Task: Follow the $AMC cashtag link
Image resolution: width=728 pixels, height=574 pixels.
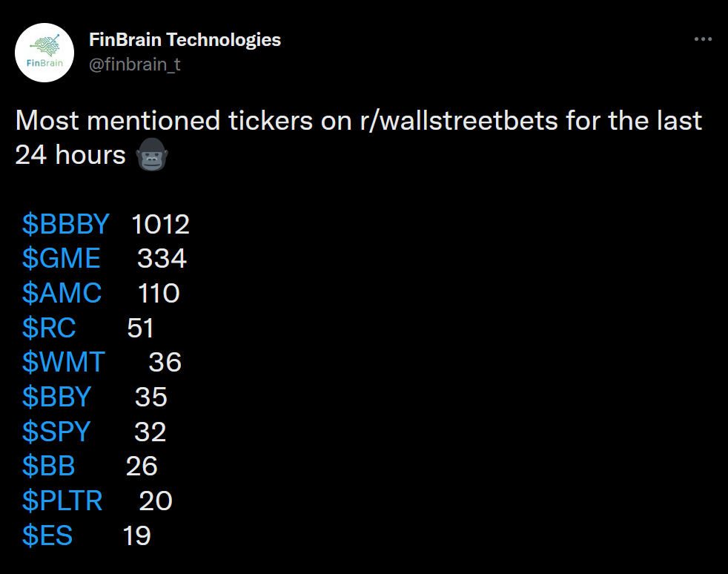Action: pos(62,293)
